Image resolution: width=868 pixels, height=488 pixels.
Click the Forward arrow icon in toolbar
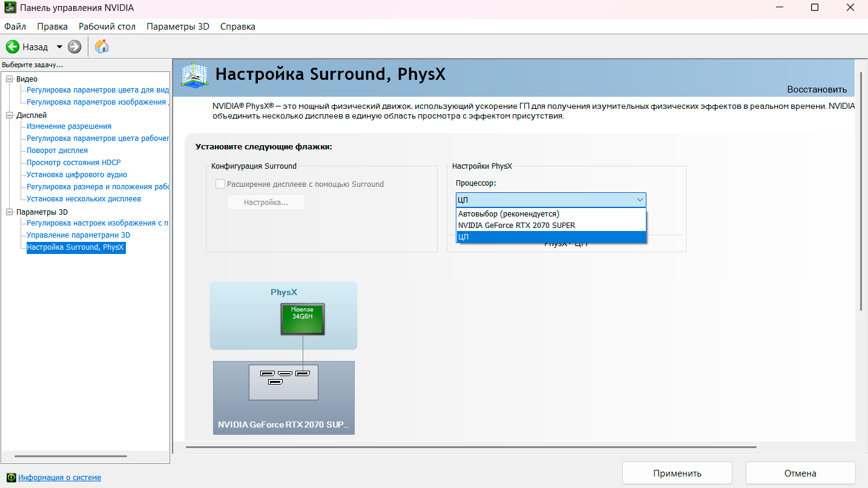click(74, 47)
